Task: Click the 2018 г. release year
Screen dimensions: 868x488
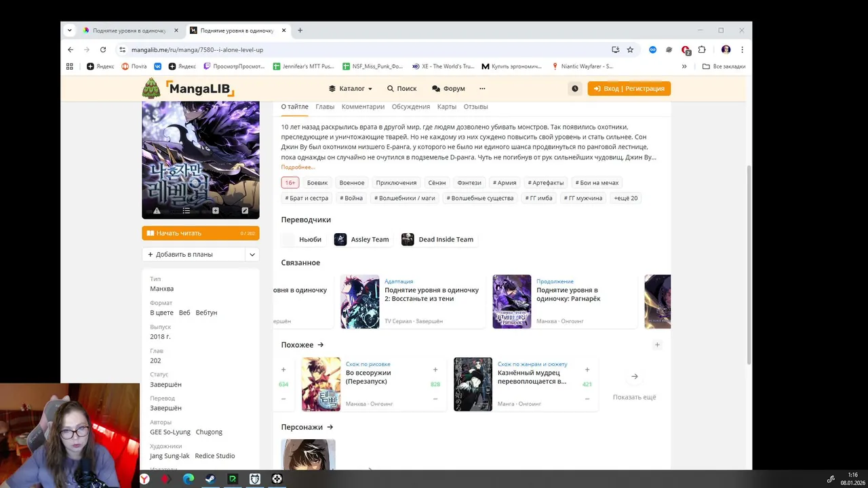Action: point(160,337)
